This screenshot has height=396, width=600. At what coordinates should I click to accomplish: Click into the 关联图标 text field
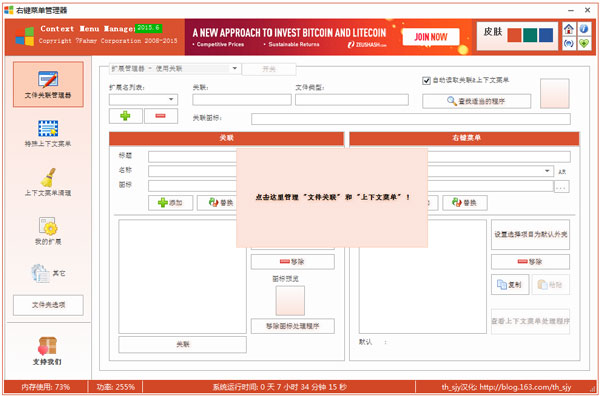click(x=411, y=119)
